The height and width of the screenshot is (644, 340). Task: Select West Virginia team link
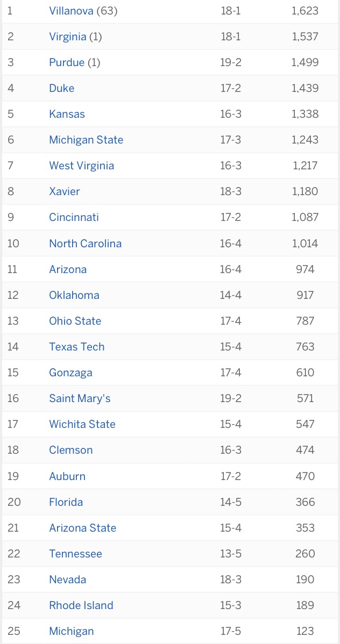[81, 166]
